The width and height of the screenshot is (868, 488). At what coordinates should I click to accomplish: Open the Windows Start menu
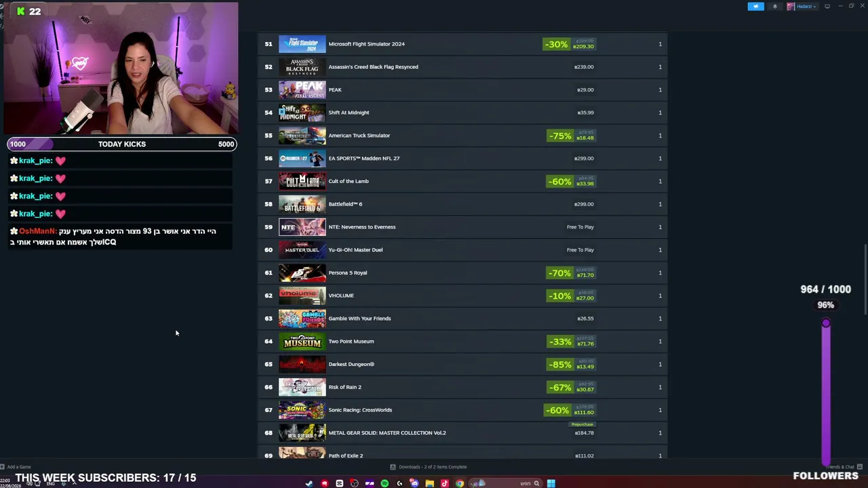coord(551,483)
